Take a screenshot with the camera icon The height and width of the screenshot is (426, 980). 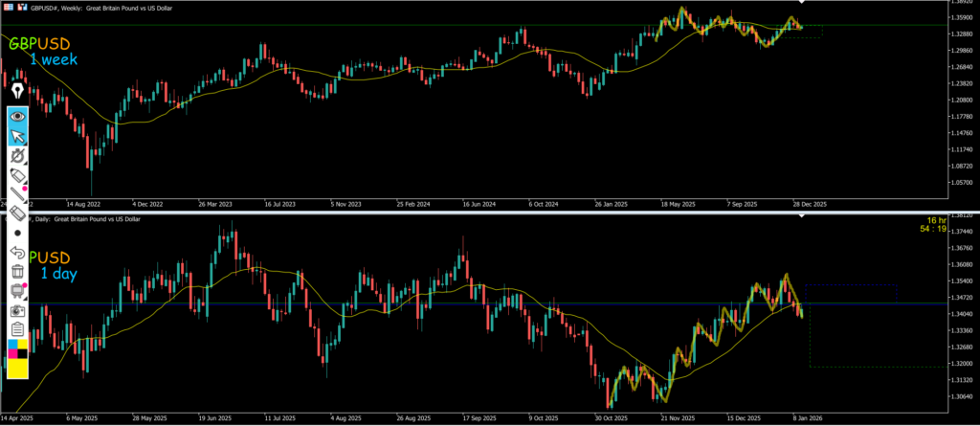pyautogui.click(x=17, y=310)
